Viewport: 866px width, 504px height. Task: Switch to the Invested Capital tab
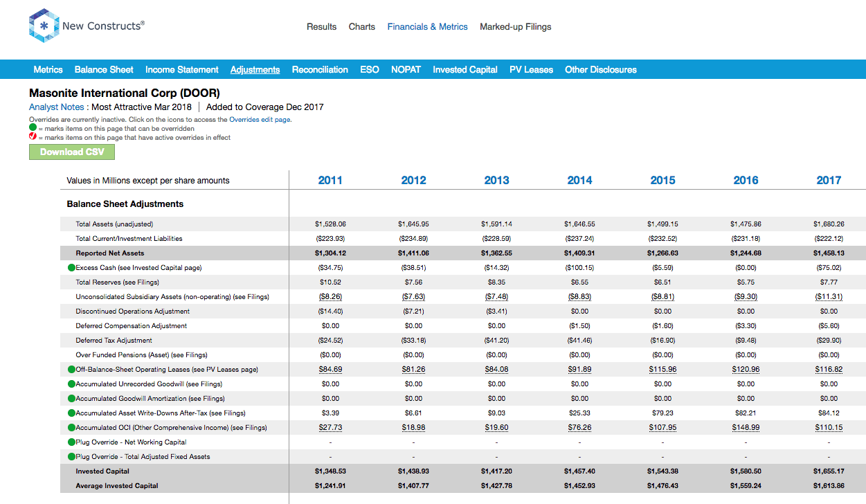(x=465, y=69)
